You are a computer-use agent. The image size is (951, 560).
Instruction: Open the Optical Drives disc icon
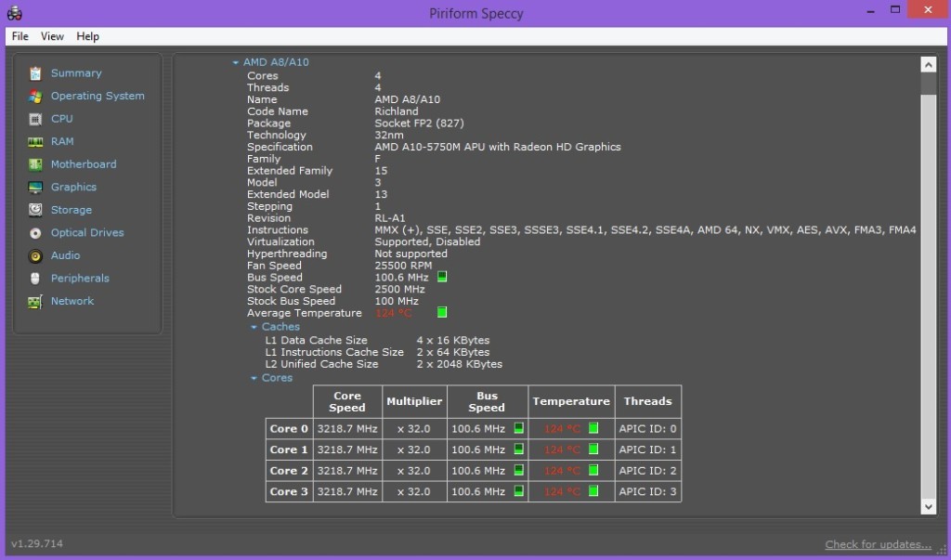35,233
